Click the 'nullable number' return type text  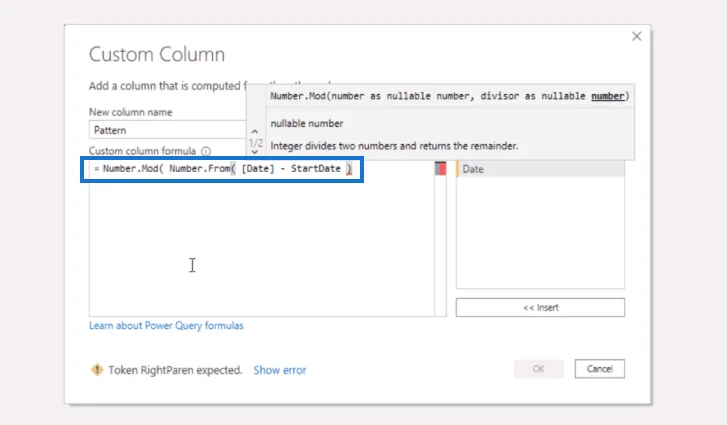pyautogui.click(x=307, y=123)
